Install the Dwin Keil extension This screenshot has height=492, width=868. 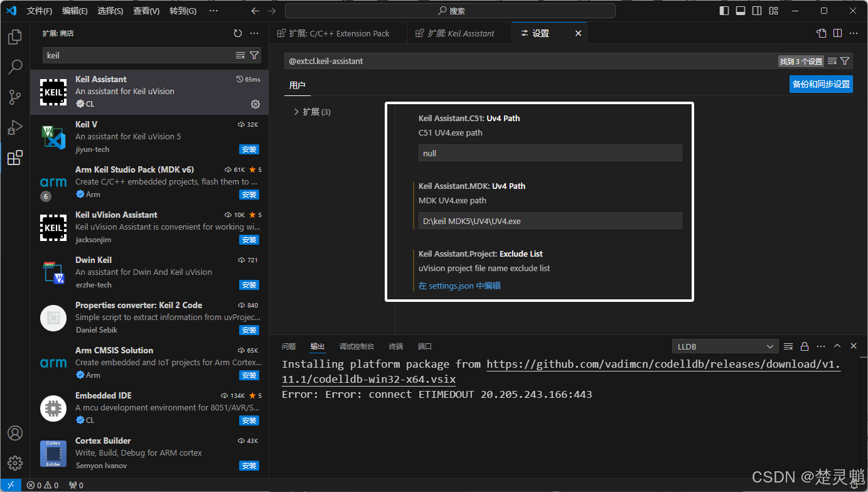(x=249, y=285)
